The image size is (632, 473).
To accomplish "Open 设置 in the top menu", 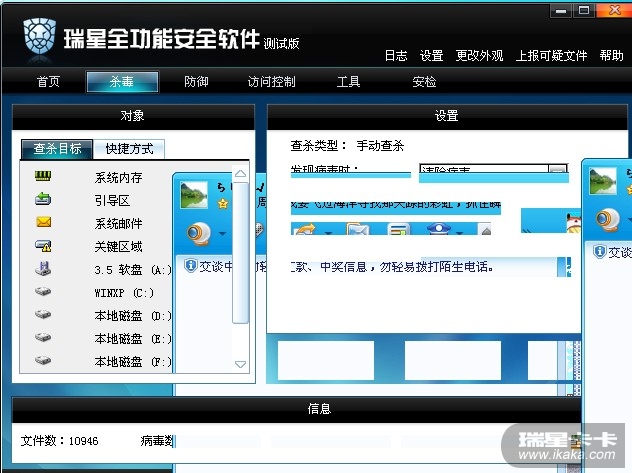I will (431, 56).
